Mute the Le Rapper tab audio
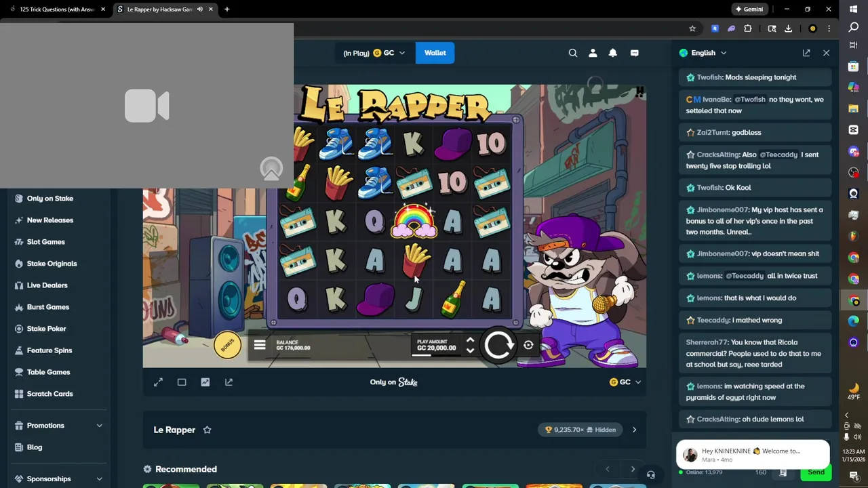 pyautogui.click(x=199, y=9)
